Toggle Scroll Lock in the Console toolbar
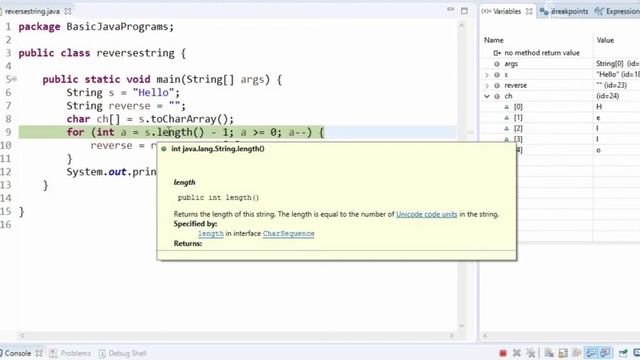Image resolution: width=640 pixels, height=360 pixels. 563,353
